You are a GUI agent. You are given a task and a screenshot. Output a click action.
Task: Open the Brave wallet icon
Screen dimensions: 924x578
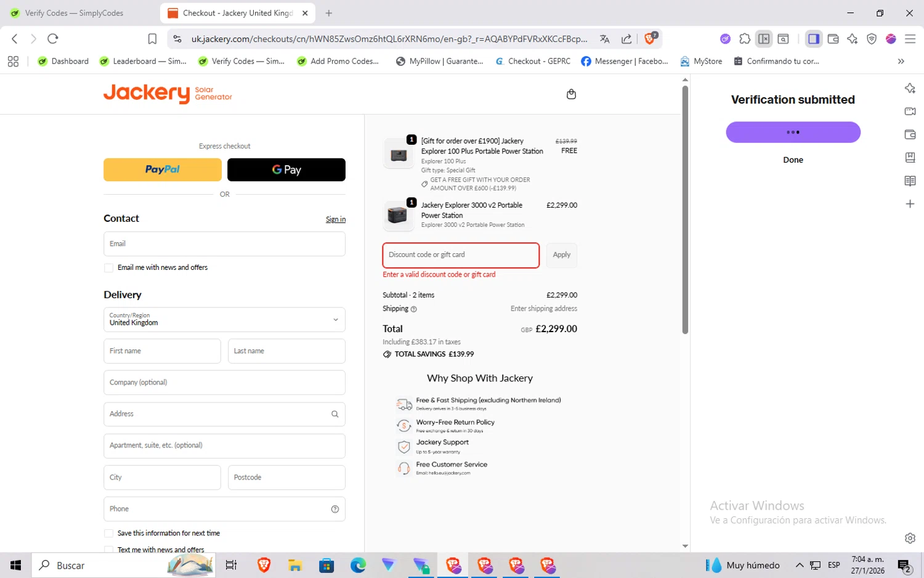[x=833, y=39]
